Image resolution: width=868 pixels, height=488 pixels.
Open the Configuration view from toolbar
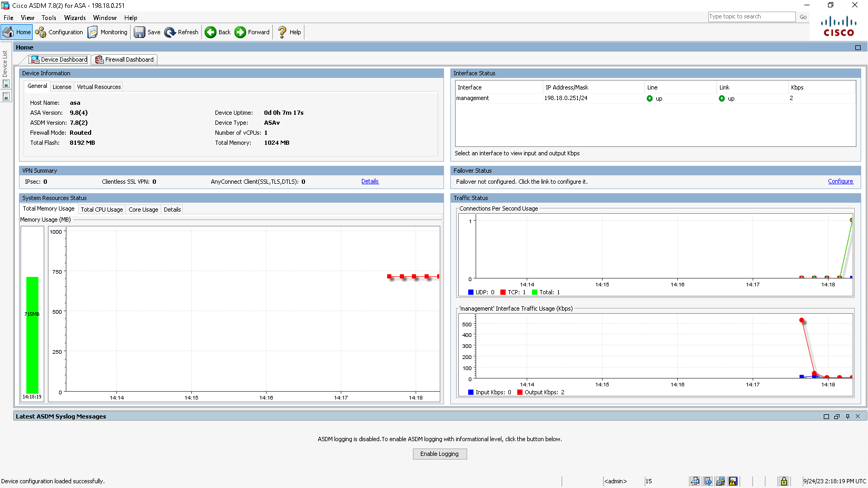59,32
